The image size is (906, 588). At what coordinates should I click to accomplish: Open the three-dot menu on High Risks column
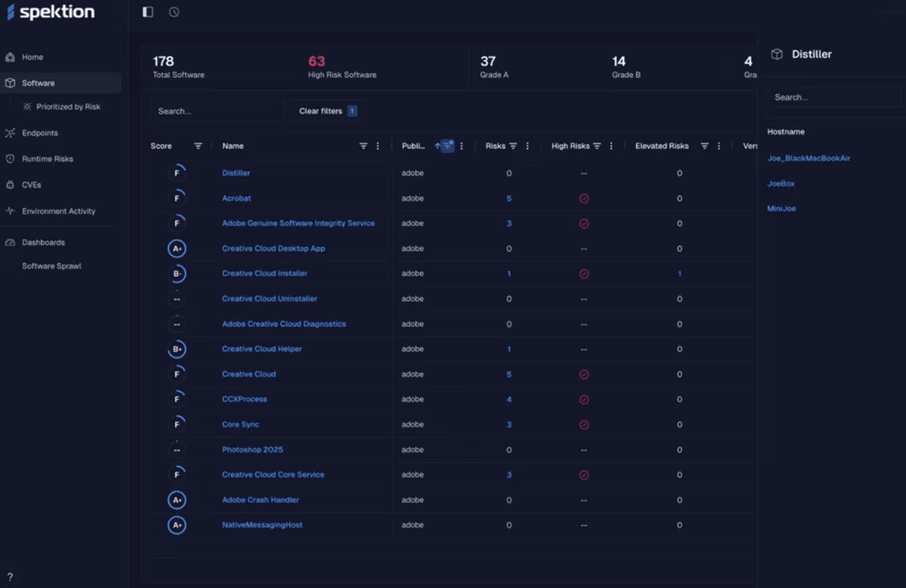click(x=611, y=145)
